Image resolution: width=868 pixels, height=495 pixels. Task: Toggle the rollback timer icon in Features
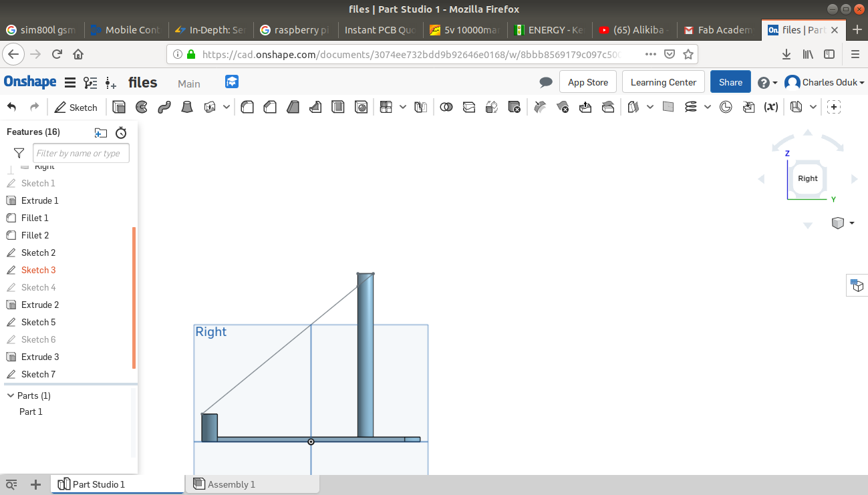[x=121, y=132]
